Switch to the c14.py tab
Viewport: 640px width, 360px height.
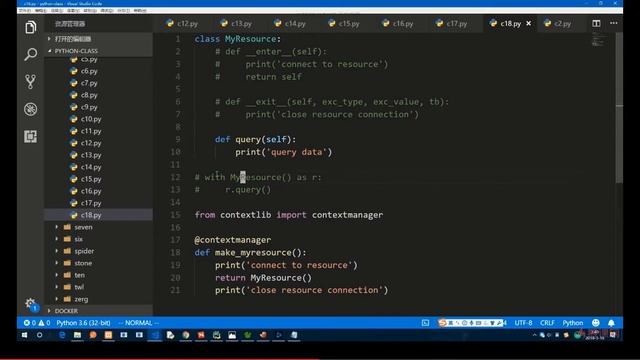(290, 24)
